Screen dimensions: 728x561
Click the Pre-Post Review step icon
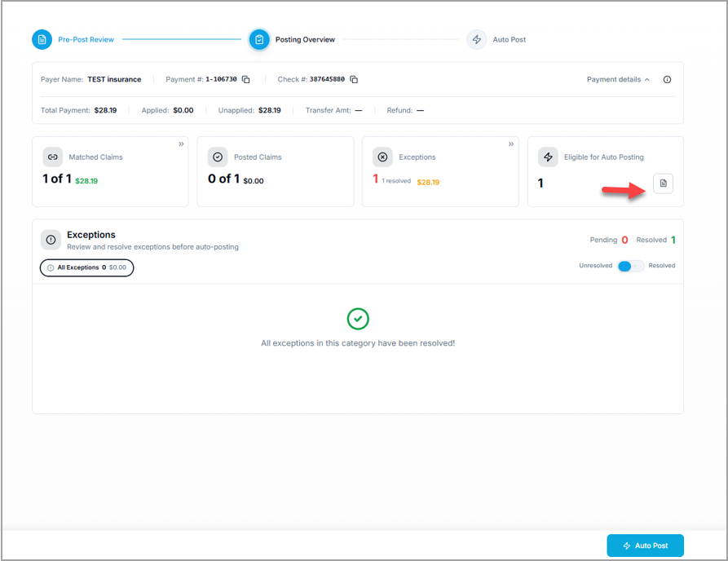tap(42, 39)
